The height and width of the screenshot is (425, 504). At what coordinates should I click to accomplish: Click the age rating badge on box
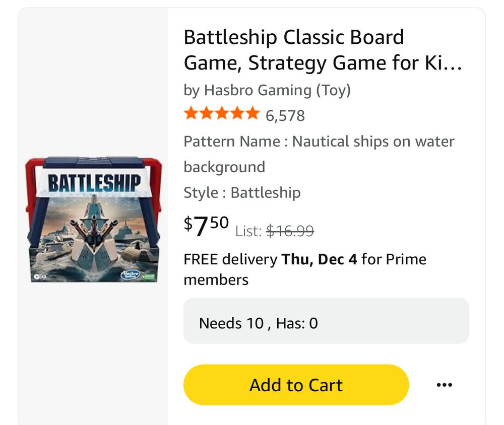pos(38,276)
